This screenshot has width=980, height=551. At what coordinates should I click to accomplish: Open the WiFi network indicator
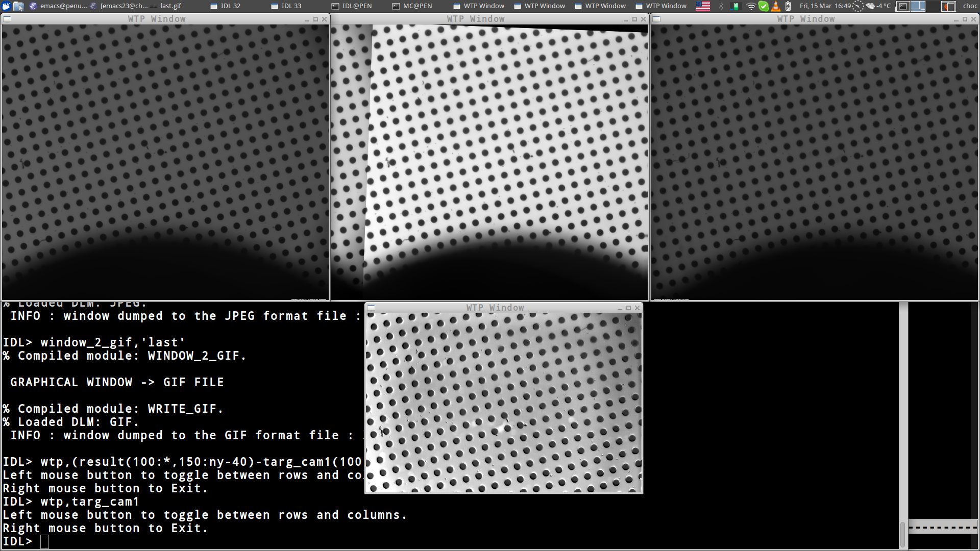(x=751, y=6)
